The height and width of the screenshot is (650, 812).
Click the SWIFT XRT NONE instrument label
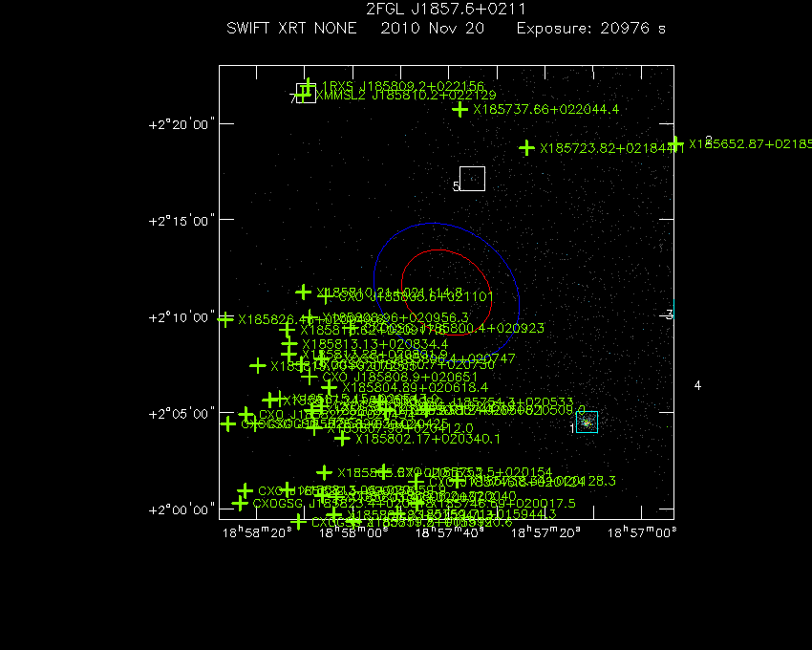tap(291, 28)
